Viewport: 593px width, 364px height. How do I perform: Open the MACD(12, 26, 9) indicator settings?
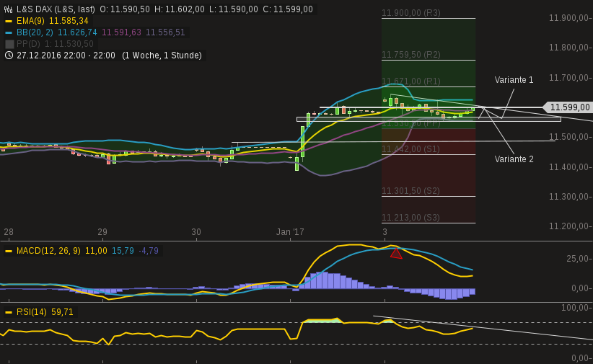pyautogui.click(x=49, y=251)
